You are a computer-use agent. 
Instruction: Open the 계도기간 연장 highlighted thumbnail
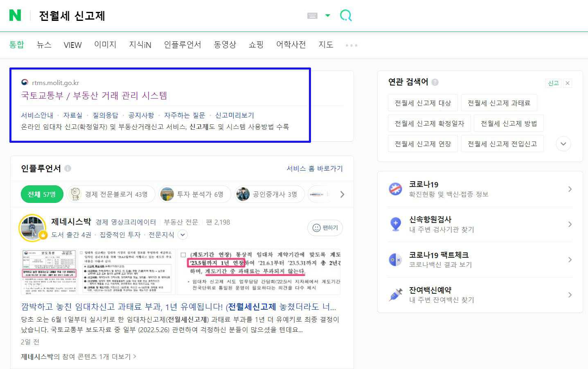pyautogui.click(x=259, y=272)
